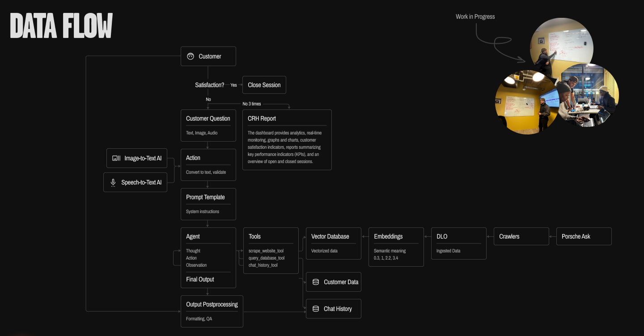Viewport: 644px width, 336px height.
Task: Click the Action node labeled convert to text
Action: [208, 164]
